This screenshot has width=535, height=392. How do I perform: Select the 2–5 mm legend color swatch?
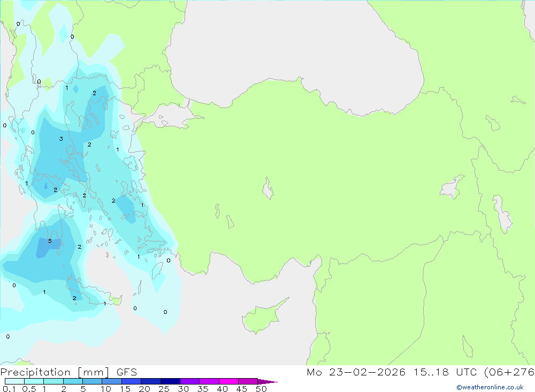coord(73,381)
